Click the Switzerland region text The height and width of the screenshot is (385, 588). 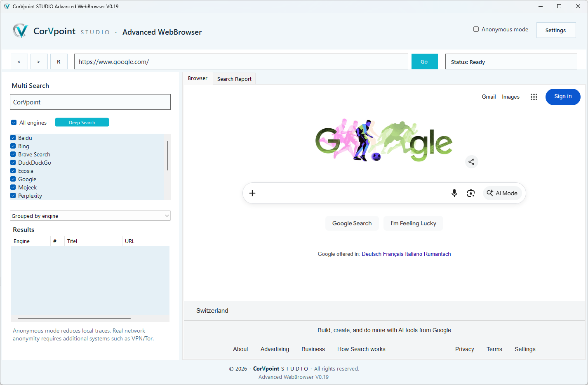click(x=212, y=311)
